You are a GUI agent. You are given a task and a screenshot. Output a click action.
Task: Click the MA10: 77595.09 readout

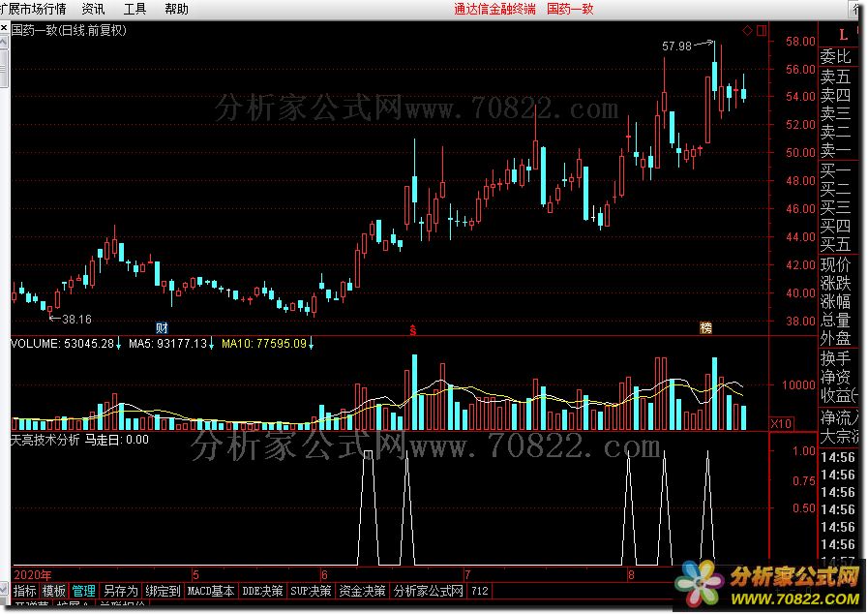(x=264, y=344)
